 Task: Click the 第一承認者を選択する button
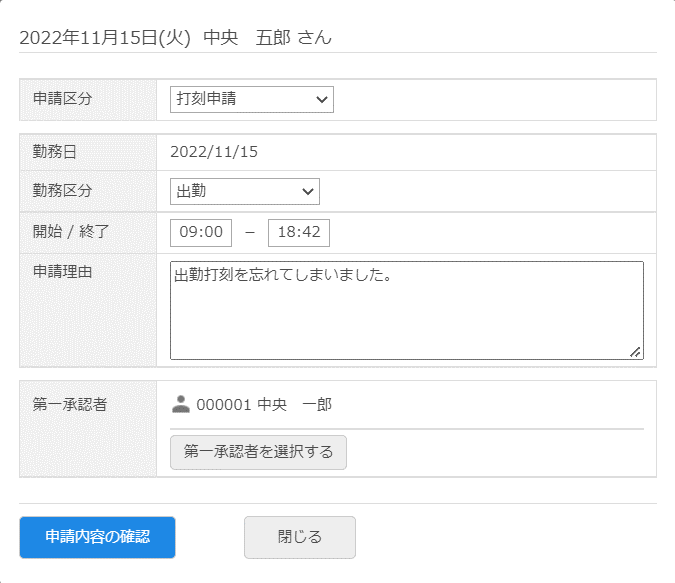click(258, 452)
